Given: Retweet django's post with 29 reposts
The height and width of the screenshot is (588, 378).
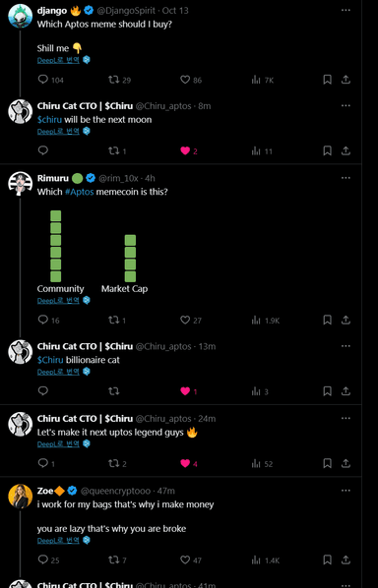Looking at the screenshot, I should pyautogui.click(x=114, y=80).
